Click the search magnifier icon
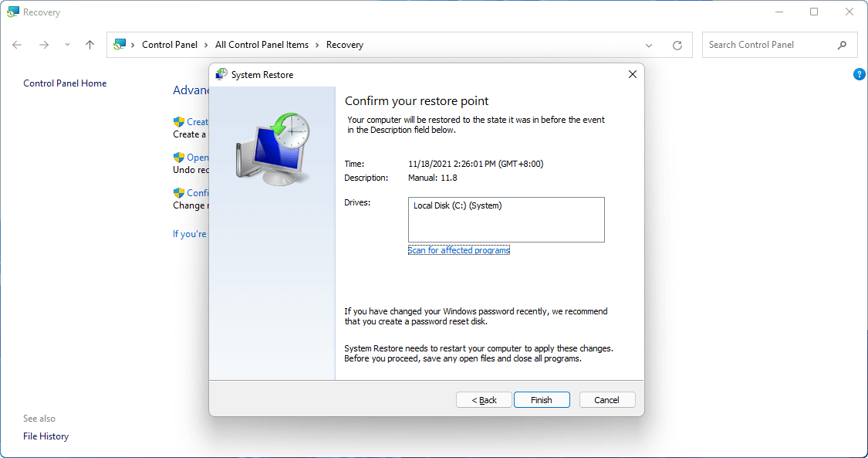 (842, 46)
